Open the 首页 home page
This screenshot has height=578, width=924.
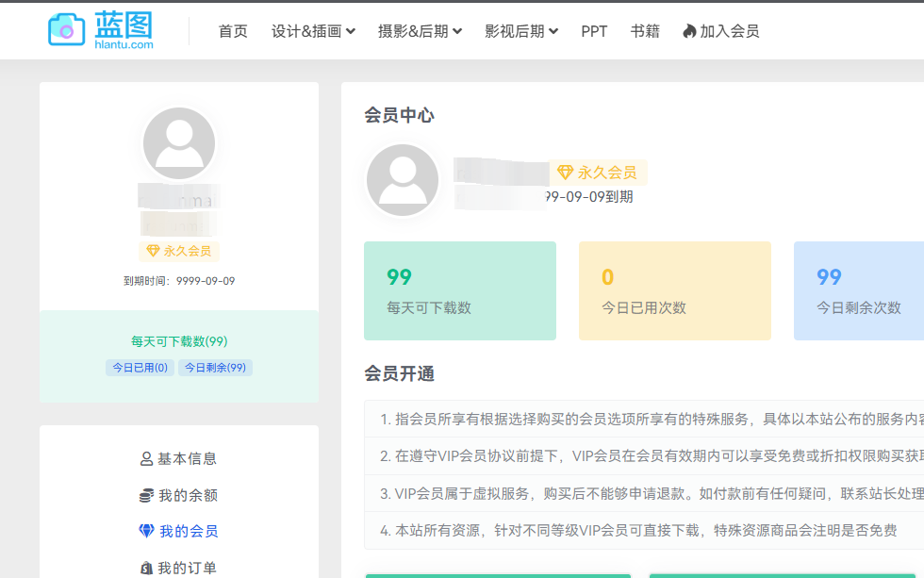(x=233, y=31)
